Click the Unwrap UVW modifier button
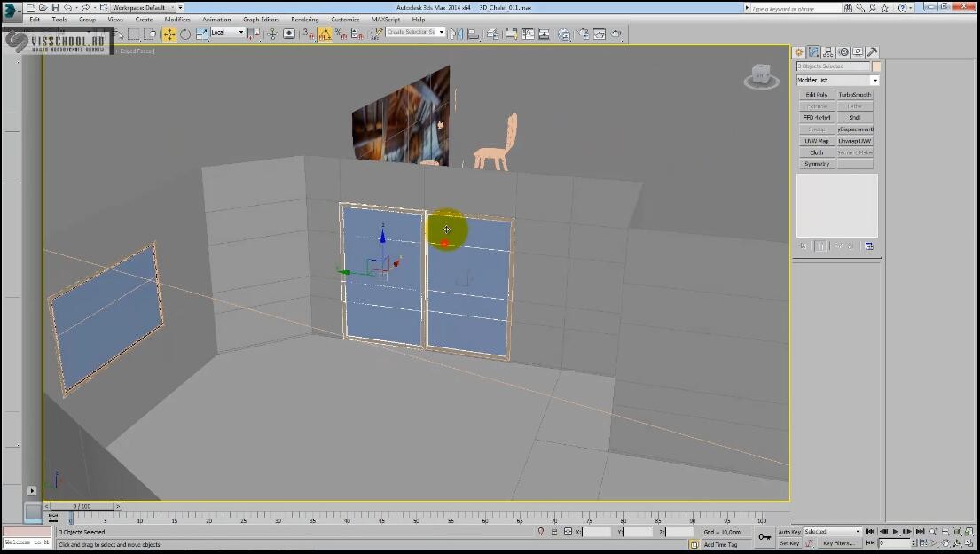Image resolution: width=980 pixels, height=554 pixels. tap(855, 141)
